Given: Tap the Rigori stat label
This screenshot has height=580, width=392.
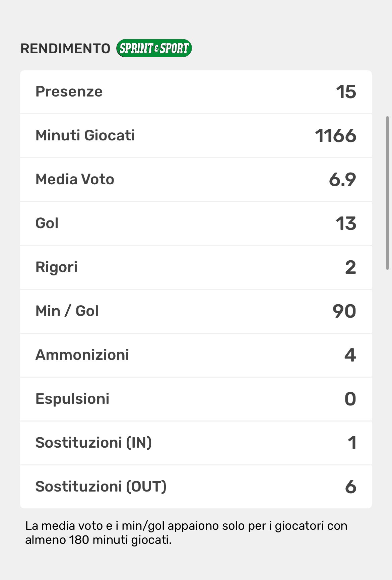Looking at the screenshot, I should pos(56,267).
